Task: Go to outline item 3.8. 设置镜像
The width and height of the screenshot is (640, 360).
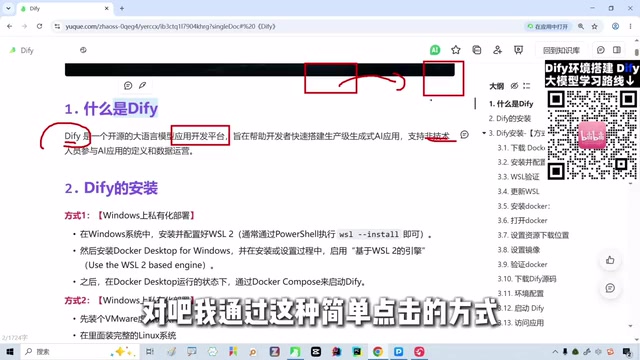Action: pyautogui.click(x=518, y=250)
